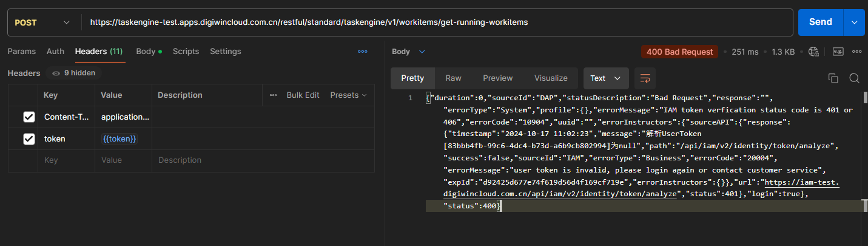868x246 pixels.
Task: Click line number 1 in response
Action: (x=410, y=98)
